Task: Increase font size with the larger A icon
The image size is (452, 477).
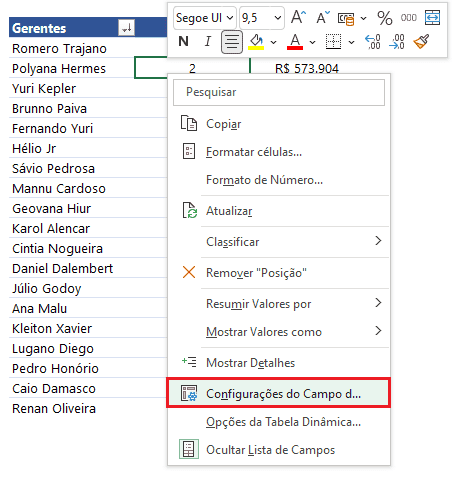Action: 298,17
